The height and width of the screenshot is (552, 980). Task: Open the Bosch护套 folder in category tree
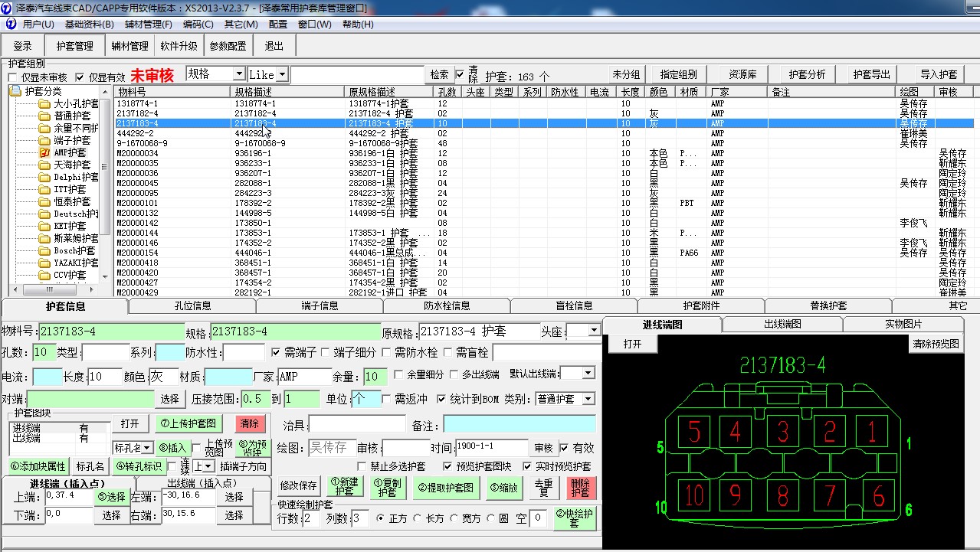pos(44,250)
